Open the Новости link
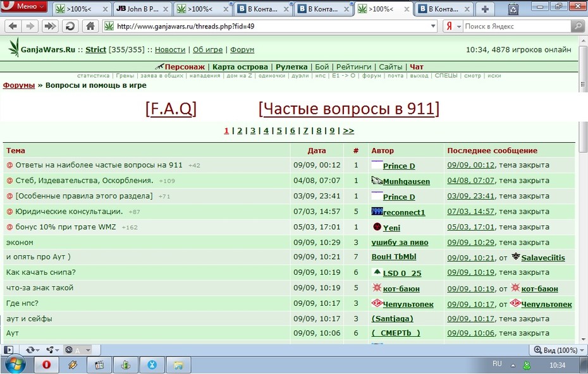This screenshot has height=374, width=588. pyautogui.click(x=170, y=49)
